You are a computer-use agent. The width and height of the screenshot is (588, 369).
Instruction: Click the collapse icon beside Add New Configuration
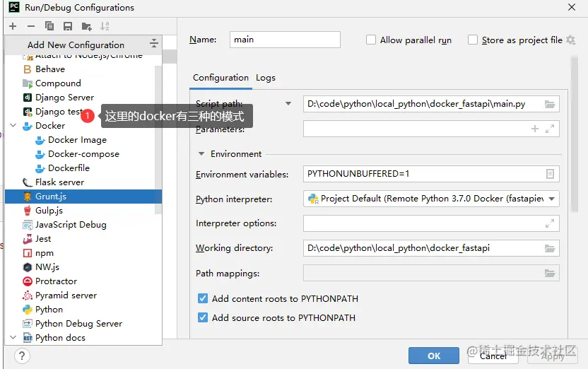154,43
